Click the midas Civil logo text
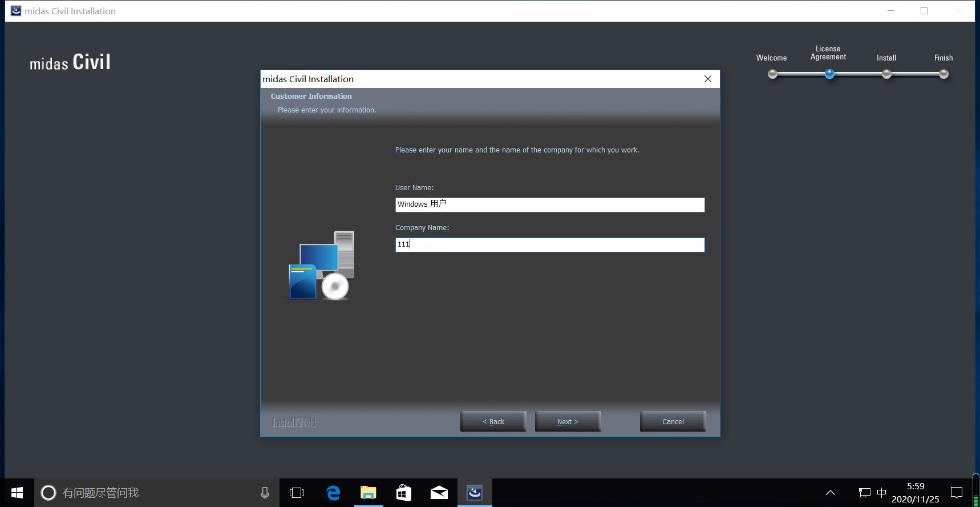 coord(70,62)
